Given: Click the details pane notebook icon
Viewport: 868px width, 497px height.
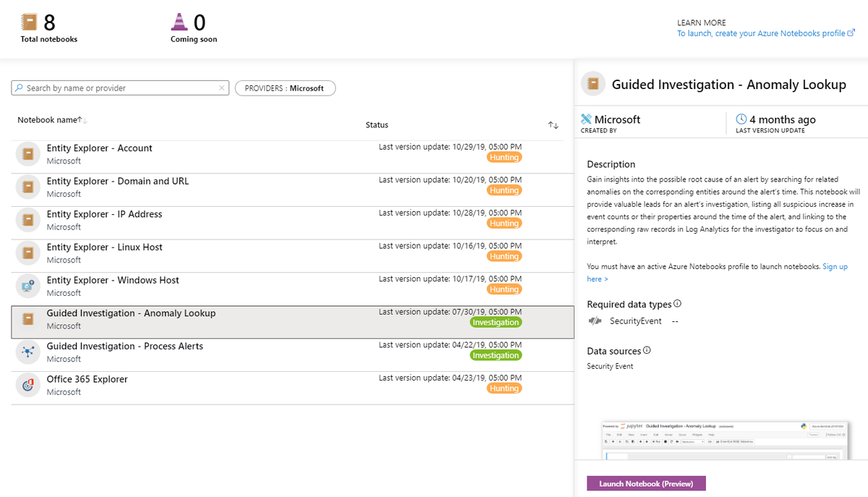Looking at the screenshot, I should tap(593, 85).
